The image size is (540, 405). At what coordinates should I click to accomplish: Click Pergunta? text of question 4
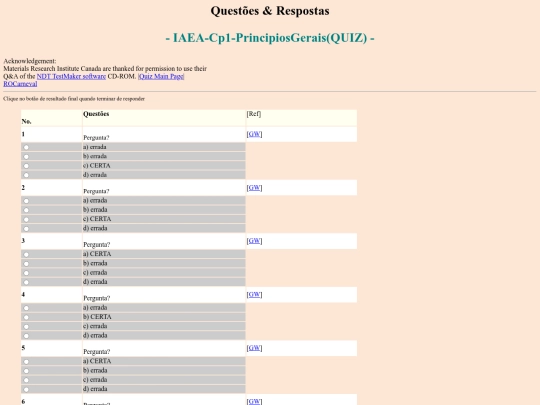click(96, 298)
